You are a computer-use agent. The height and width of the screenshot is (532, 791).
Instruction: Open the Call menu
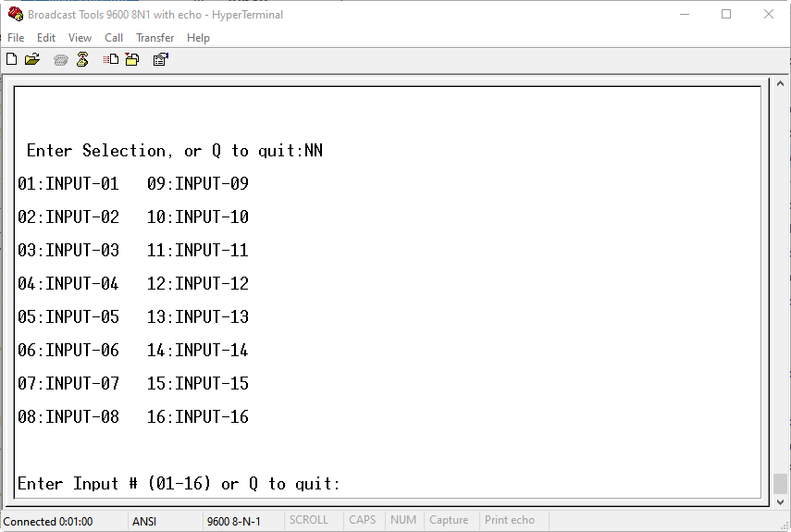pyautogui.click(x=114, y=38)
